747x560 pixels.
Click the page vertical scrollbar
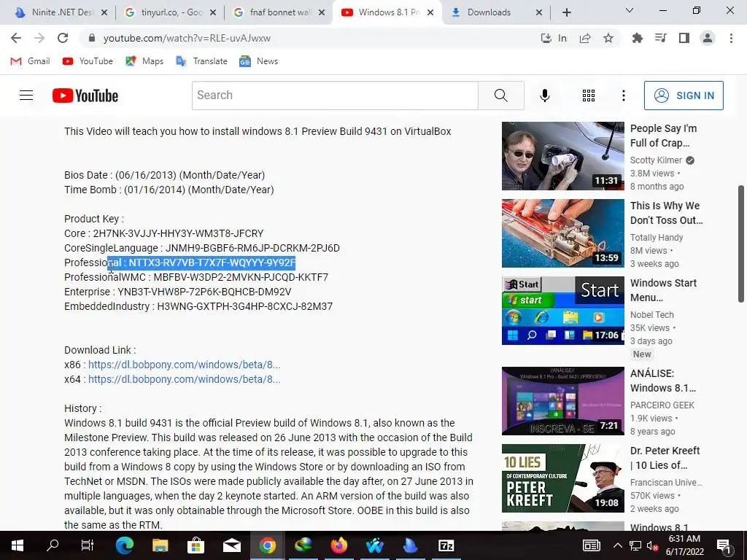(x=741, y=244)
